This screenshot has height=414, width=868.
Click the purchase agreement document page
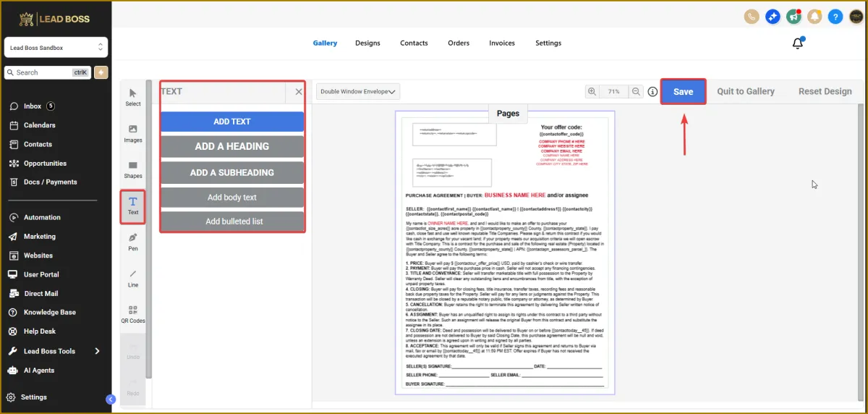[x=505, y=253]
